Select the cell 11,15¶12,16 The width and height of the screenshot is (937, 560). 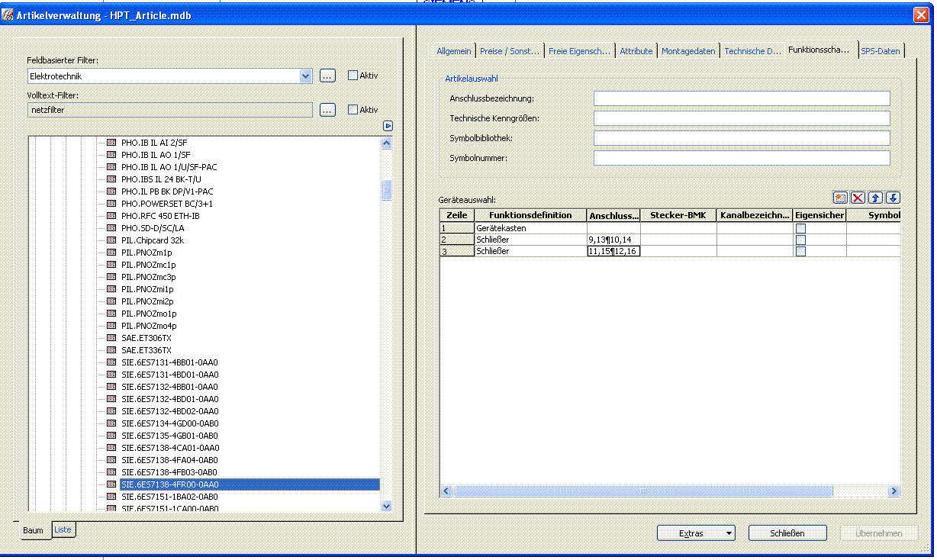click(x=613, y=251)
